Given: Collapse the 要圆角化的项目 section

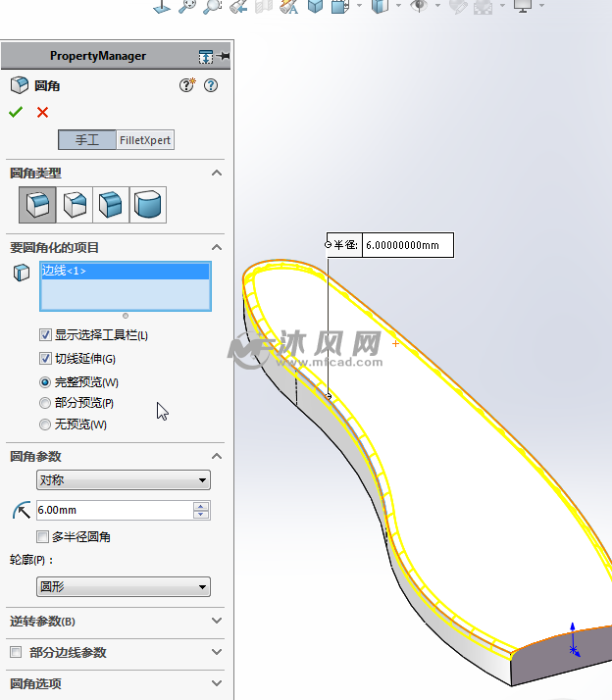Looking at the screenshot, I should [x=217, y=247].
